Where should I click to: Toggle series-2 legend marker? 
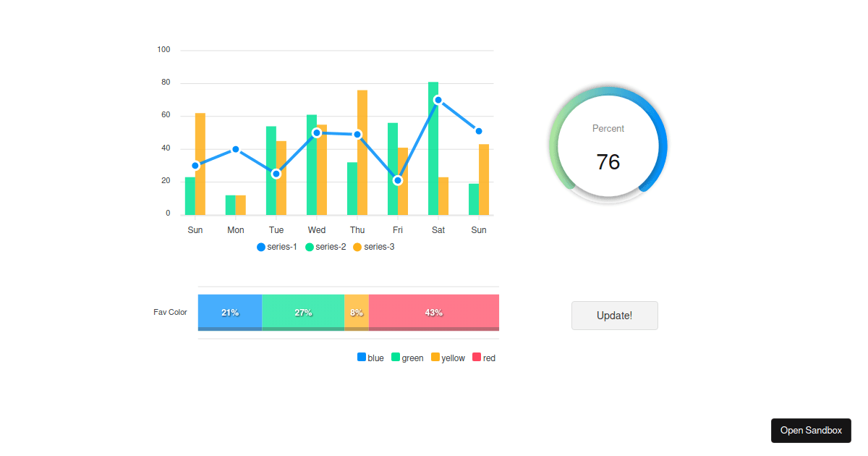[x=310, y=247]
